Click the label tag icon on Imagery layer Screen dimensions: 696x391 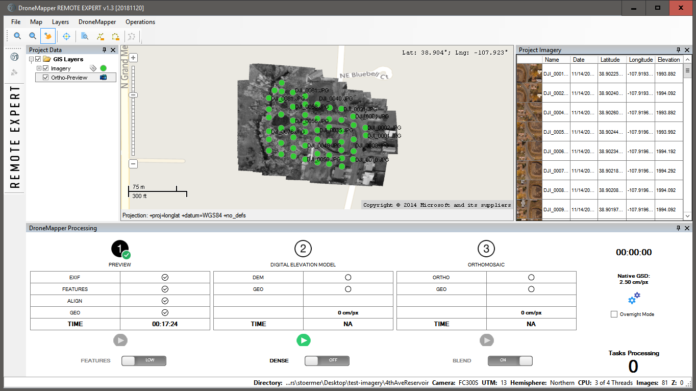click(93, 68)
